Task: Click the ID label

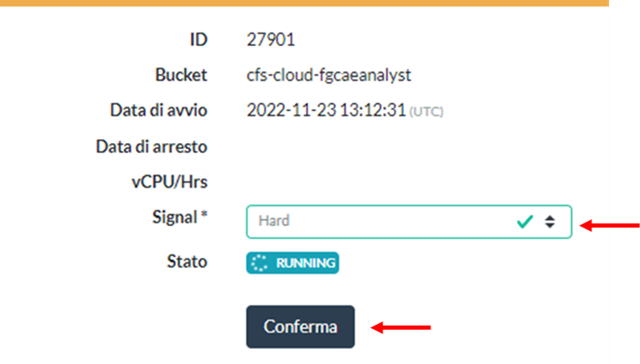Action: 199,39
